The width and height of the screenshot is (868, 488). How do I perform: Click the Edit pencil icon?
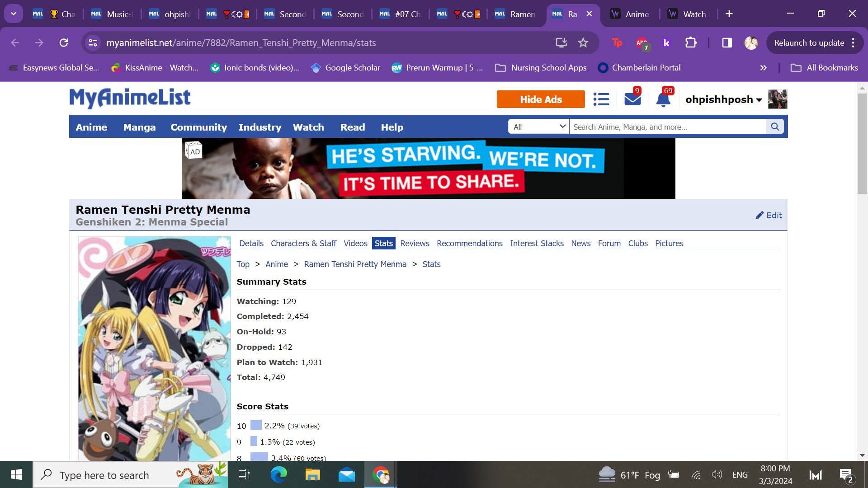759,216
